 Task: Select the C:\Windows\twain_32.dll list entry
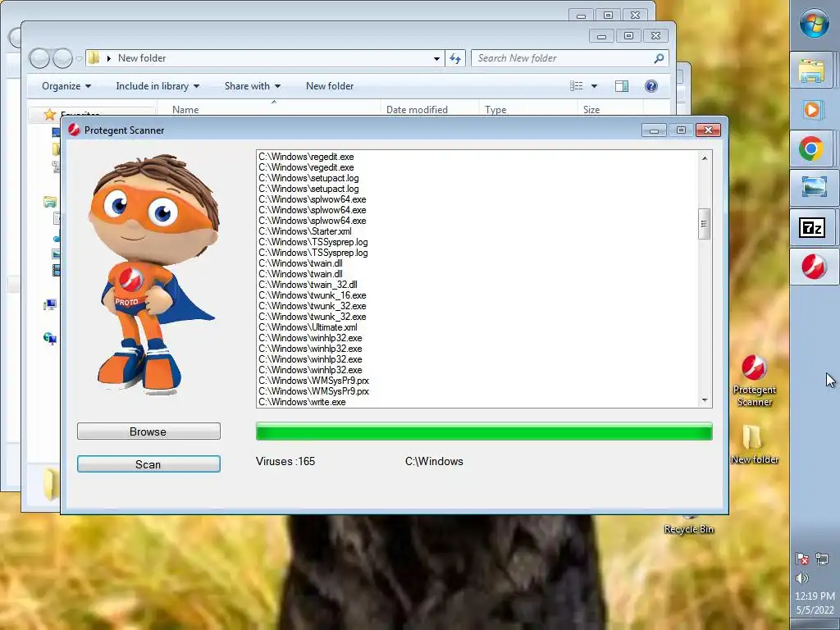tap(308, 285)
